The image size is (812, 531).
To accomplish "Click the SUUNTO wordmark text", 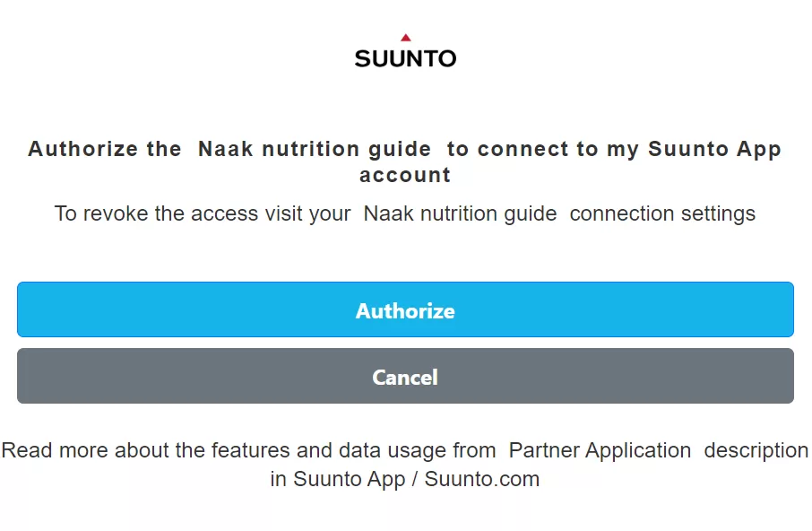I will (405, 59).
